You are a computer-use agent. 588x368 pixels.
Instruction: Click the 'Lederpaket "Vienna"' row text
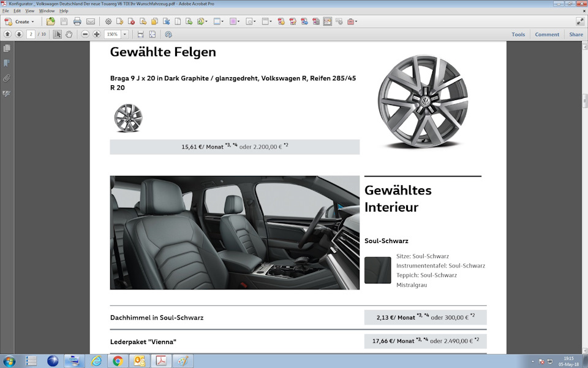coord(143,342)
